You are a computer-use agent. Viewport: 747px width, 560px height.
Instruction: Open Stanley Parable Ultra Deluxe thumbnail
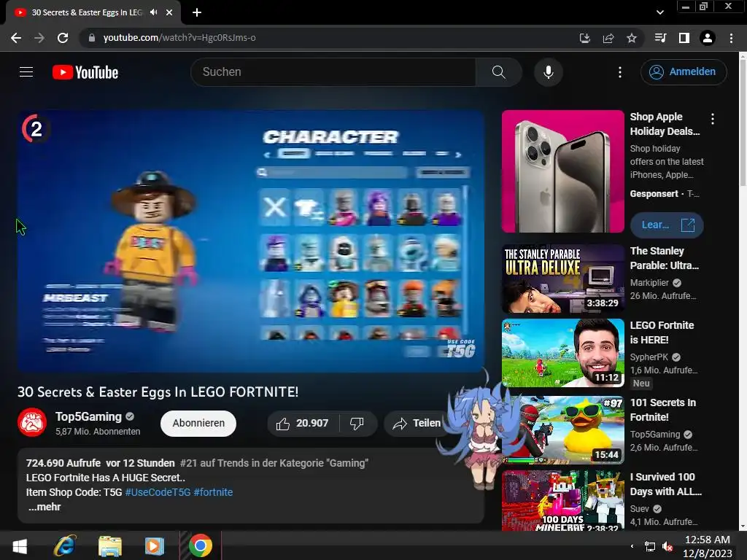pos(562,279)
